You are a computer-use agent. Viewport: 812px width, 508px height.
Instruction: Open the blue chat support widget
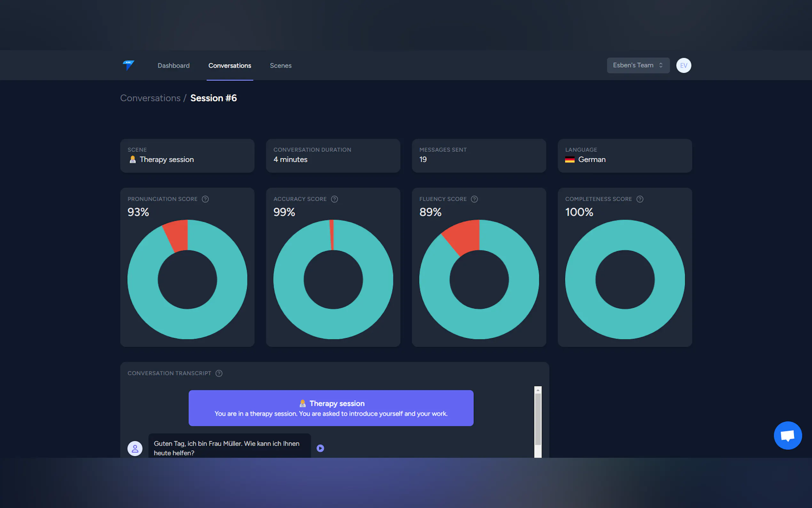787,435
